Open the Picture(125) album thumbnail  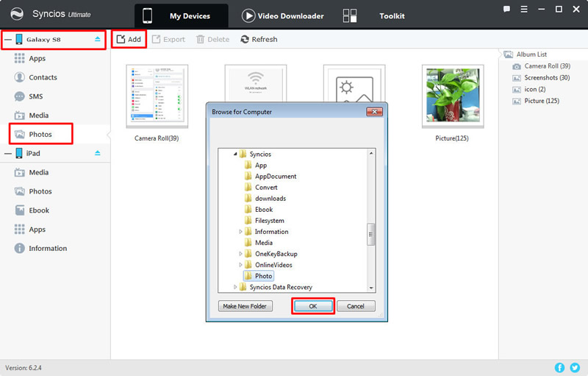[x=453, y=96]
